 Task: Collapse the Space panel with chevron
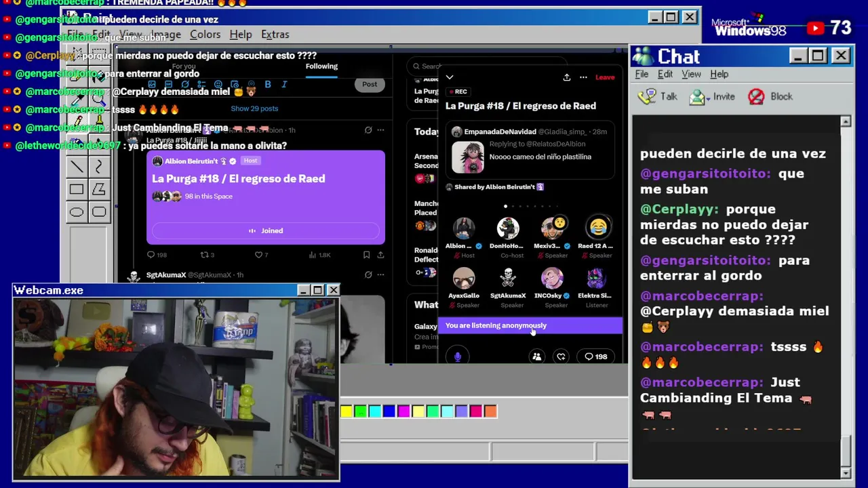pos(450,77)
